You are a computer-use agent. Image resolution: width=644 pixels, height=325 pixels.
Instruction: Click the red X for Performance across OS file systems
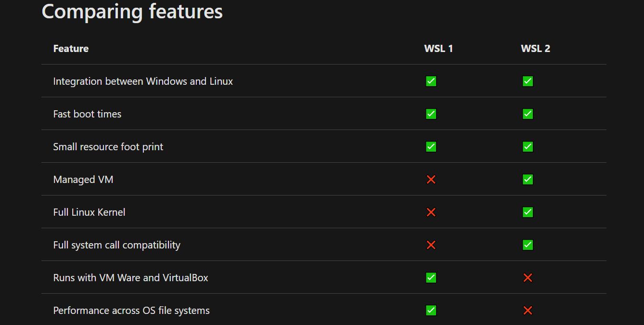tap(528, 310)
